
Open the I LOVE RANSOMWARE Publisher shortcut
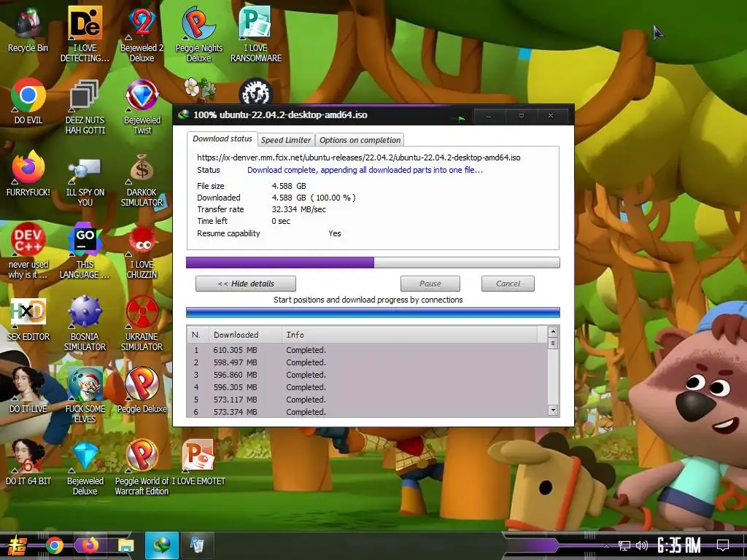tap(256, 34)
